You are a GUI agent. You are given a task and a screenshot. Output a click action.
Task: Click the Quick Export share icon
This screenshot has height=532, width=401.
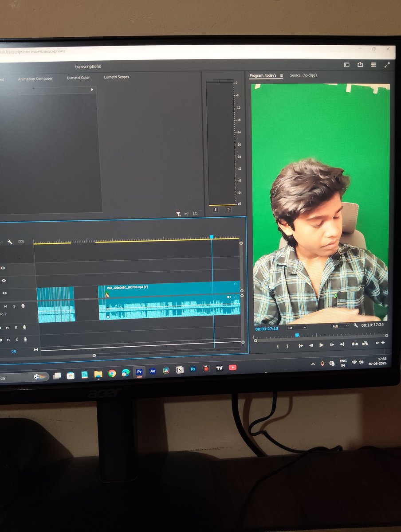point(360,65)
